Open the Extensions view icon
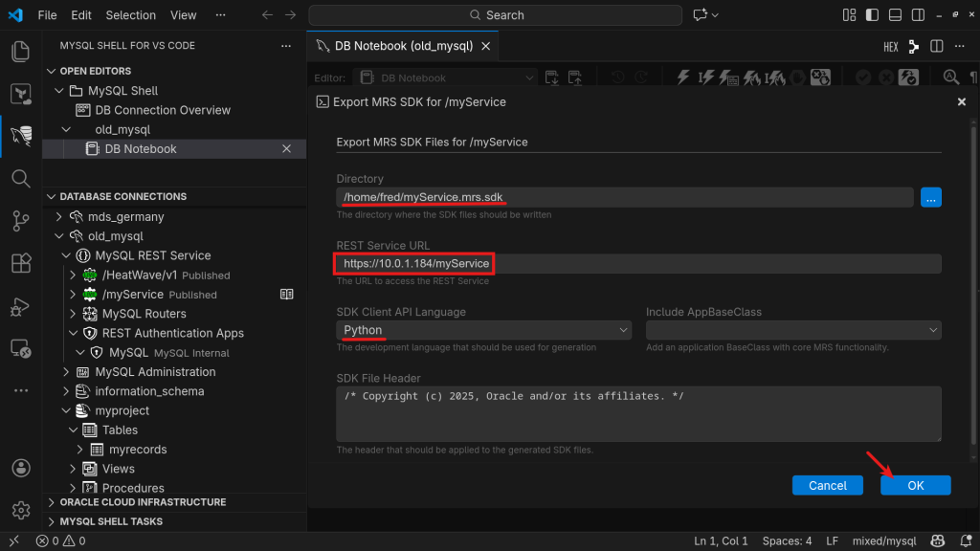 (20, 263)
